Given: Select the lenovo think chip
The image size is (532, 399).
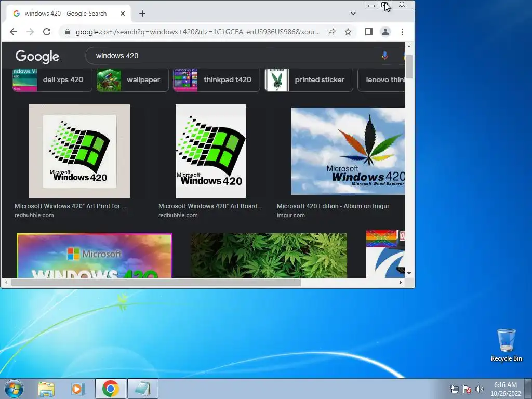Looking at the screenshot, I should point(381,79).
